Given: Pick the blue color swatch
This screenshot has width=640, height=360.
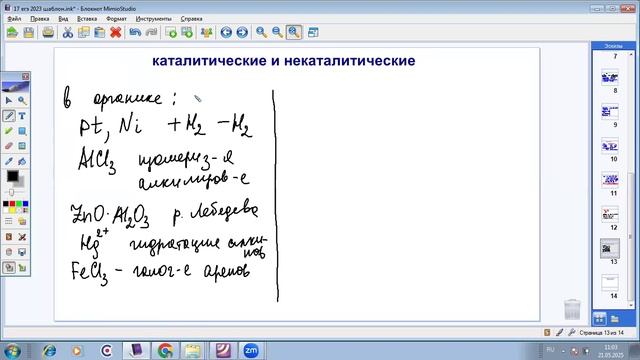Looking at the screenshot, I should click(x=25, y=204).
